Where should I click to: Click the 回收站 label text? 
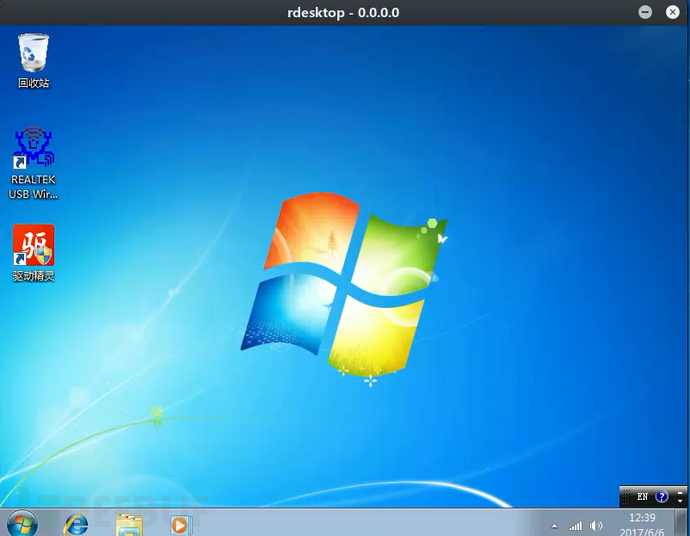(x=33, y=83)
